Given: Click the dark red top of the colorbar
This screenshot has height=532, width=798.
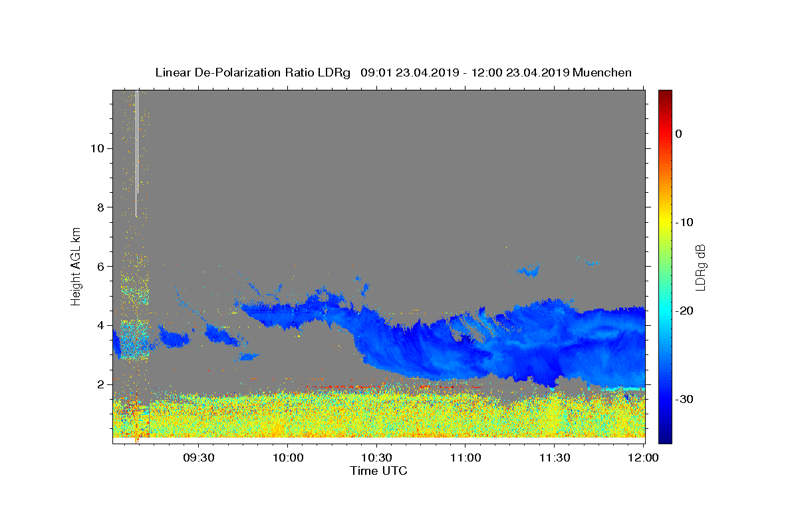Looking at the screenshot, I should 665,94.
